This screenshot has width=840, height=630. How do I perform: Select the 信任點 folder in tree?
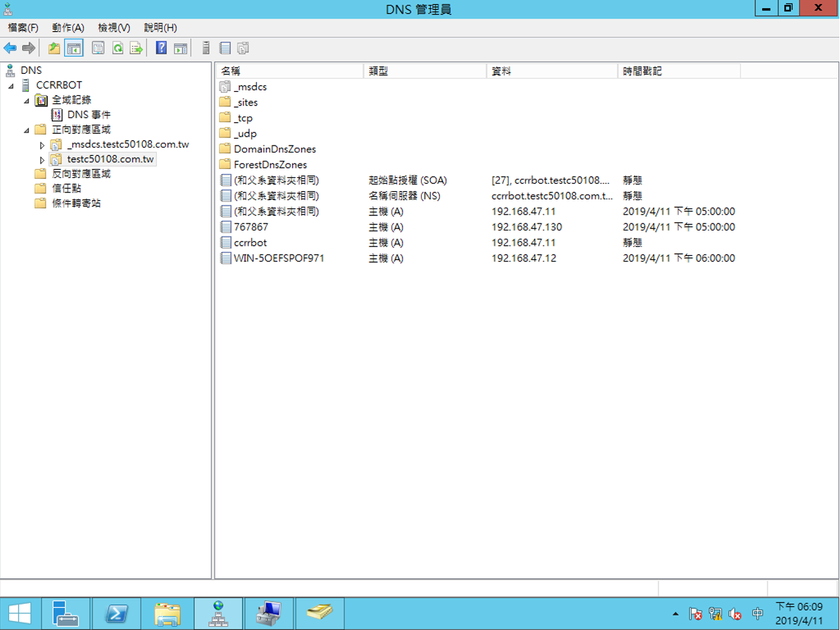coord(66,188)
